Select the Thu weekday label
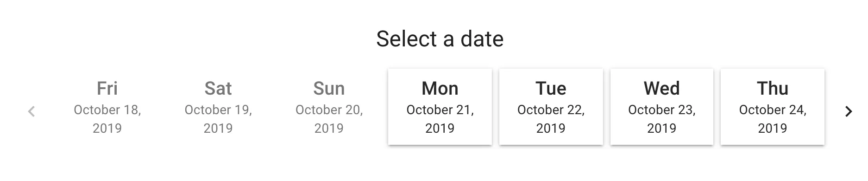Image resolution: width=868 pixels, height=181 pixels. (x=773, y=88)
